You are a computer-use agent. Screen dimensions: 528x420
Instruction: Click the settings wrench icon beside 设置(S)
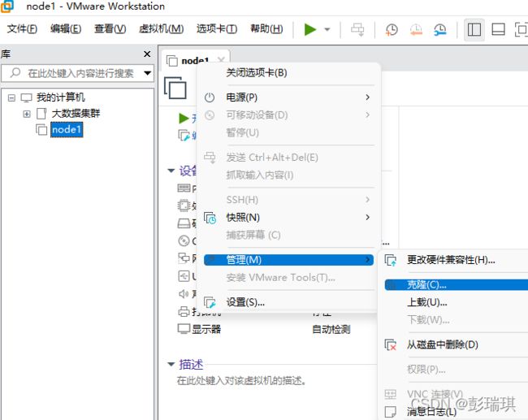click(210, 302)
